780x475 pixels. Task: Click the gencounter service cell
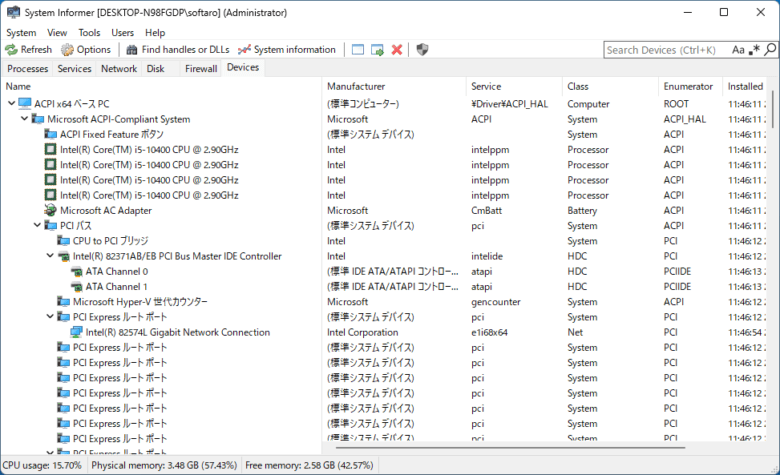[496, 302]
